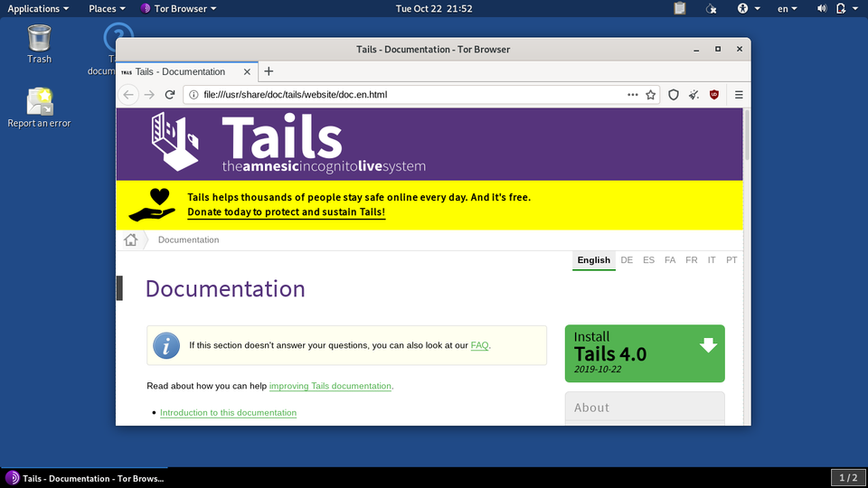Switch page language to FR
The height and width of the screenshot is (488, 868).
(x=692, y=260)
